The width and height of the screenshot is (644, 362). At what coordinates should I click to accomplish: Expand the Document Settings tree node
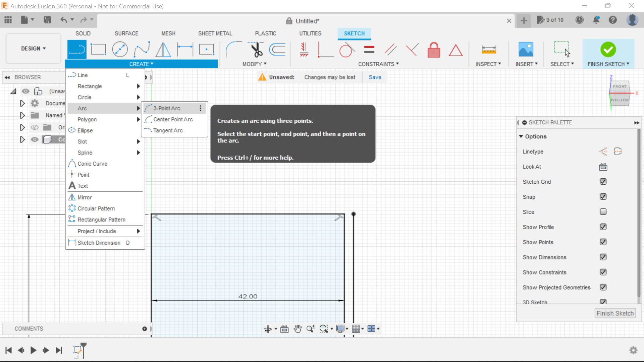pos(22,103)
